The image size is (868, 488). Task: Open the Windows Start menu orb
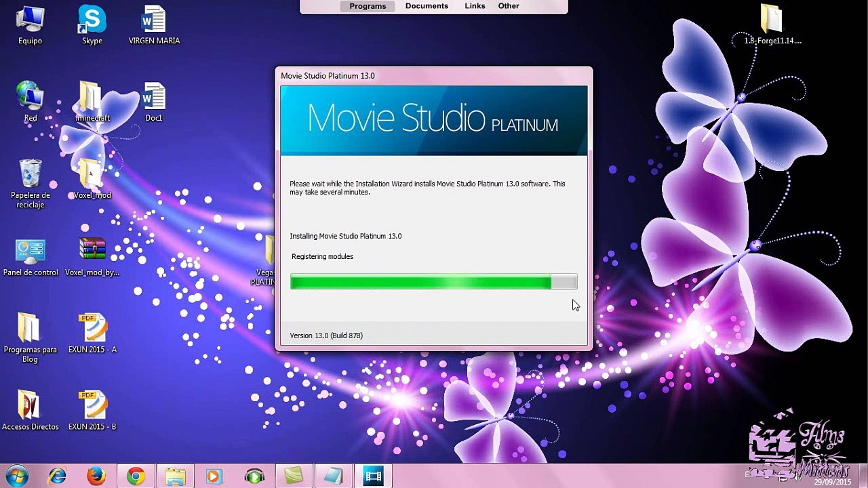click(16, 476)
